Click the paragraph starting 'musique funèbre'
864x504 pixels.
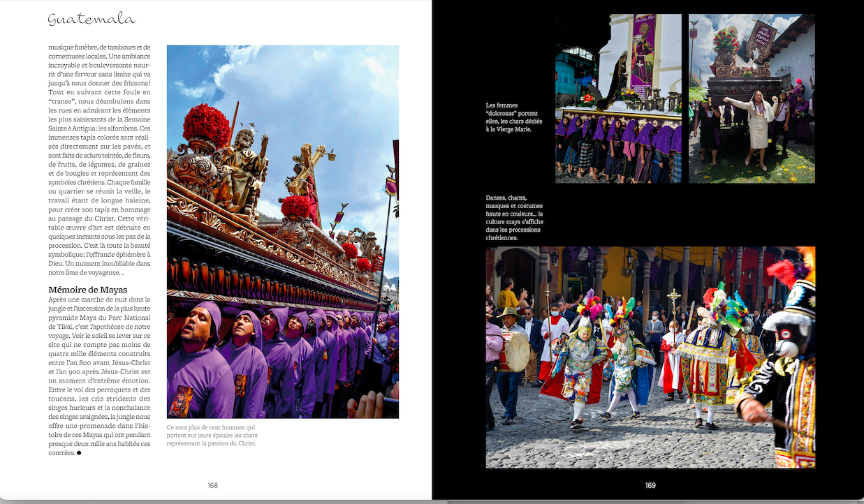coord(99,161)
